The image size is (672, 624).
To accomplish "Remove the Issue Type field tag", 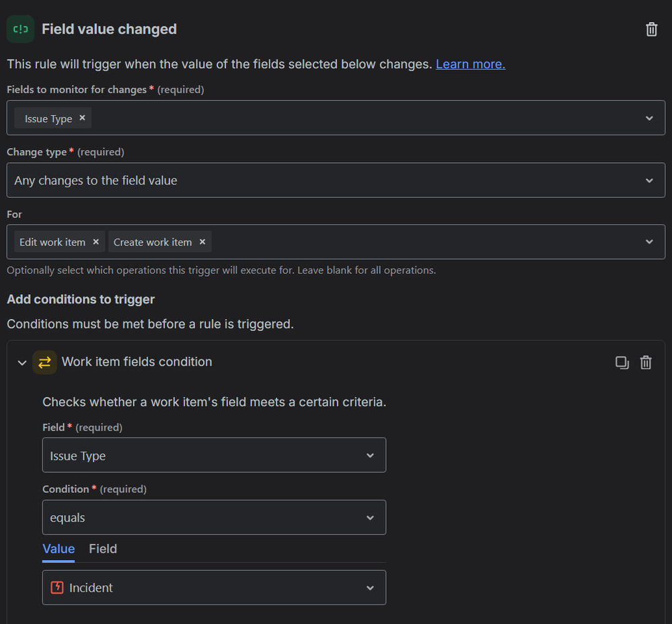I will pyautogui.click(x=82, y=118).
